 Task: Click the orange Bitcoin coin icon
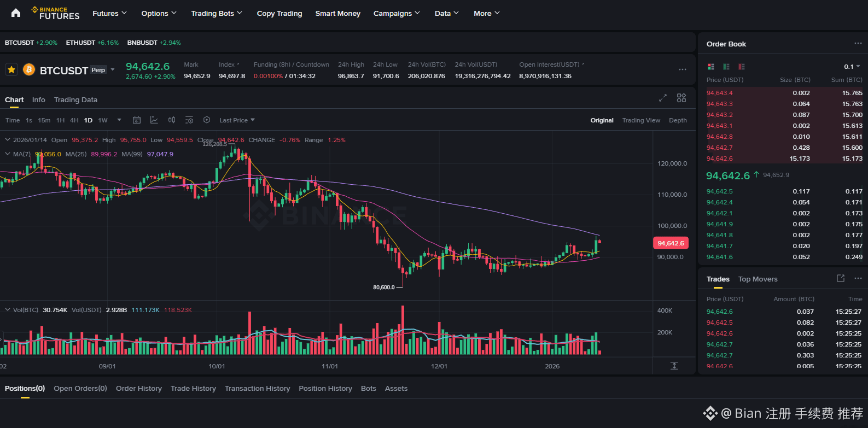pos(29,70)
